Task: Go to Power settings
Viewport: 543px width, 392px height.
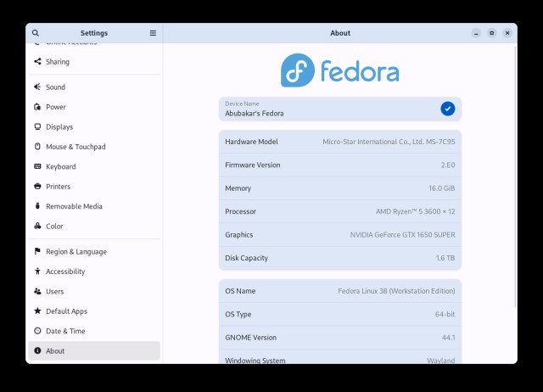Action: point(94,107)
